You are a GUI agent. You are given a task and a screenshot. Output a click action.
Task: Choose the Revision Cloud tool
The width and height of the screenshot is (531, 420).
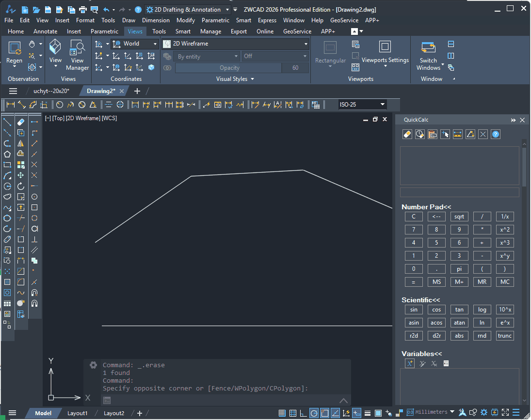click(x=7, y=197)
